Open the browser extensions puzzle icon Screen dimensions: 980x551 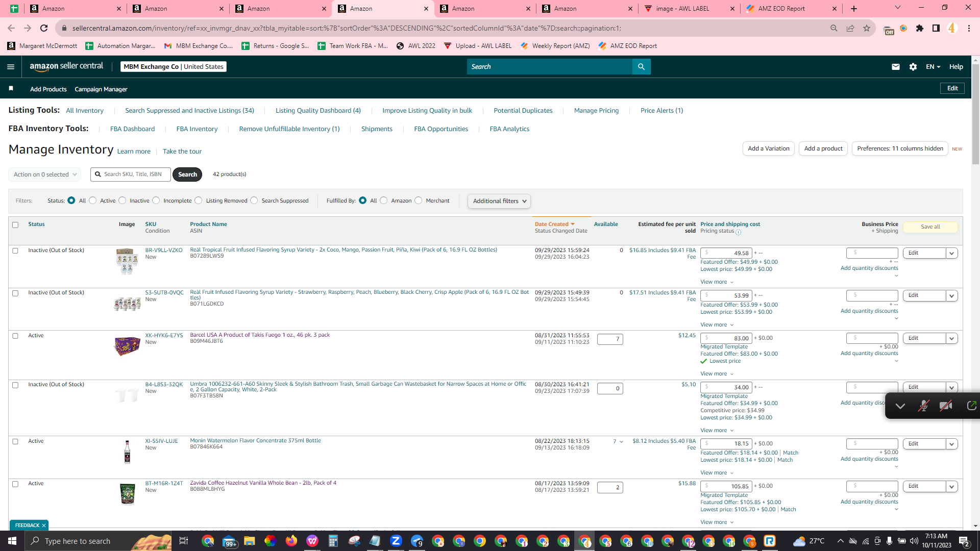920,28
